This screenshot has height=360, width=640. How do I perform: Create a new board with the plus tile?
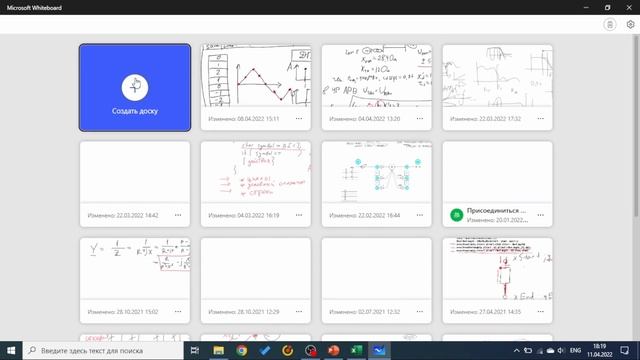coord(135,87)
